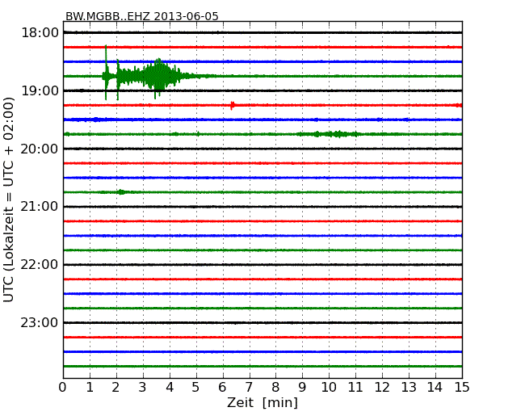Select the 20:00 time axis label

click(x=40, y=149)
